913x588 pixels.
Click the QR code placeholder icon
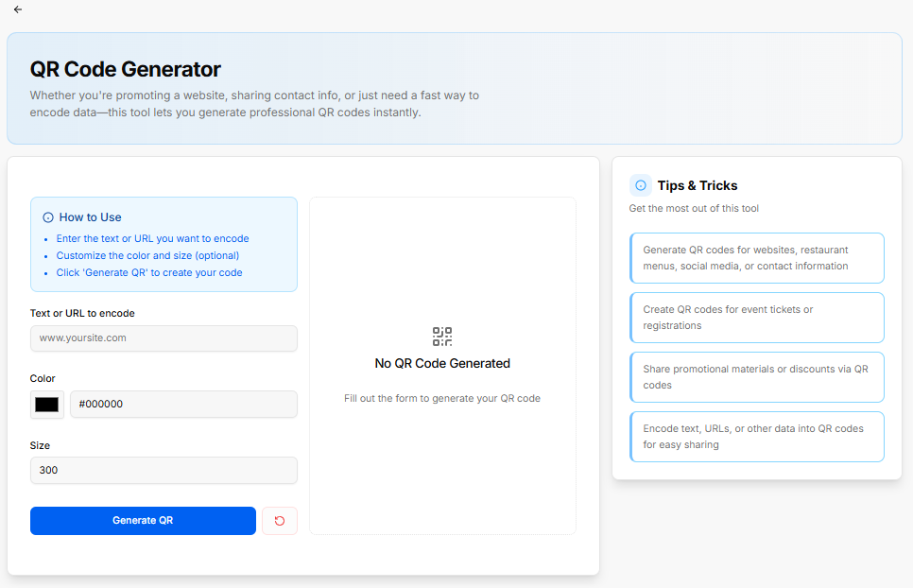tap(442, 337)
